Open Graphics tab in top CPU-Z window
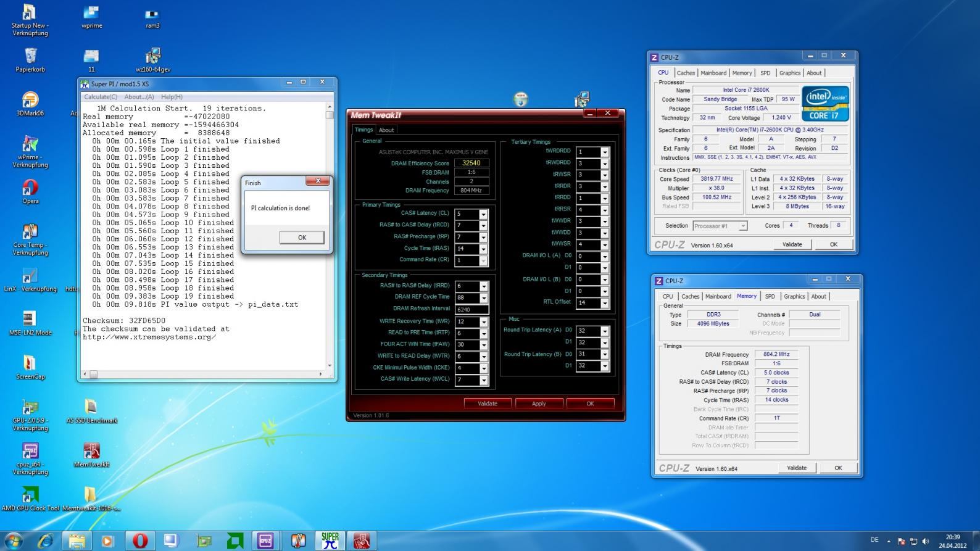Screen dimensions: 980x551 (x=790, y=73)
